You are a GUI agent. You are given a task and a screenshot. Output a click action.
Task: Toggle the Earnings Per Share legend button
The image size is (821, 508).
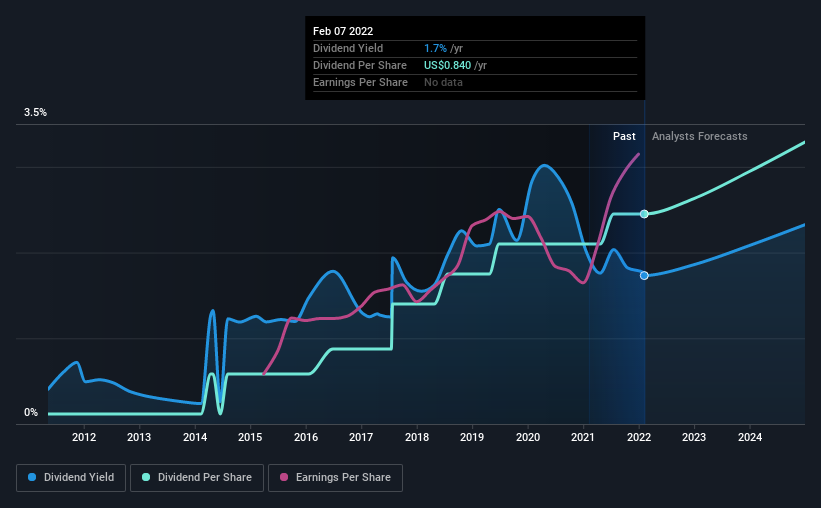335,478
